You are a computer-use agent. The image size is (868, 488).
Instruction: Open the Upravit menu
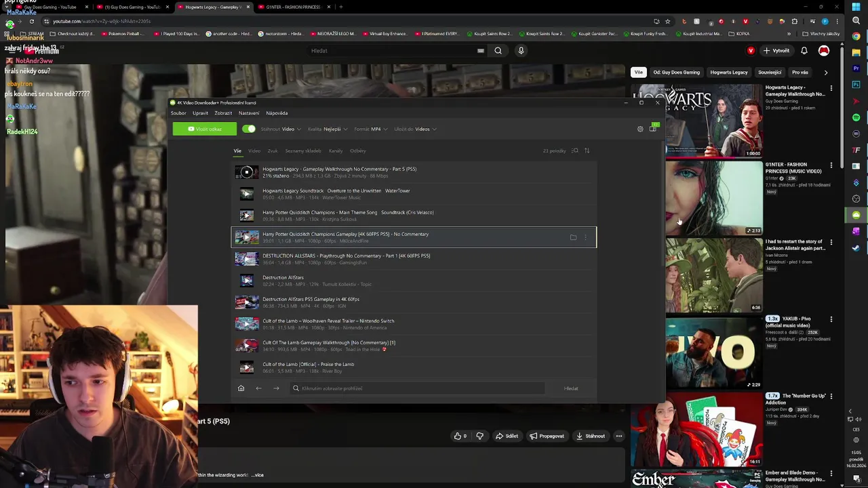[x=200, y=113]
